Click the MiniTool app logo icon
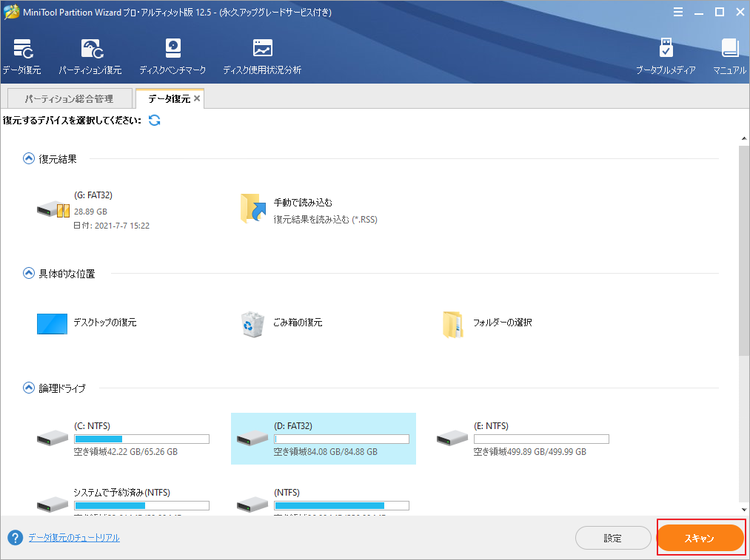Screen dimensions: 750x560 coord(11,12)
